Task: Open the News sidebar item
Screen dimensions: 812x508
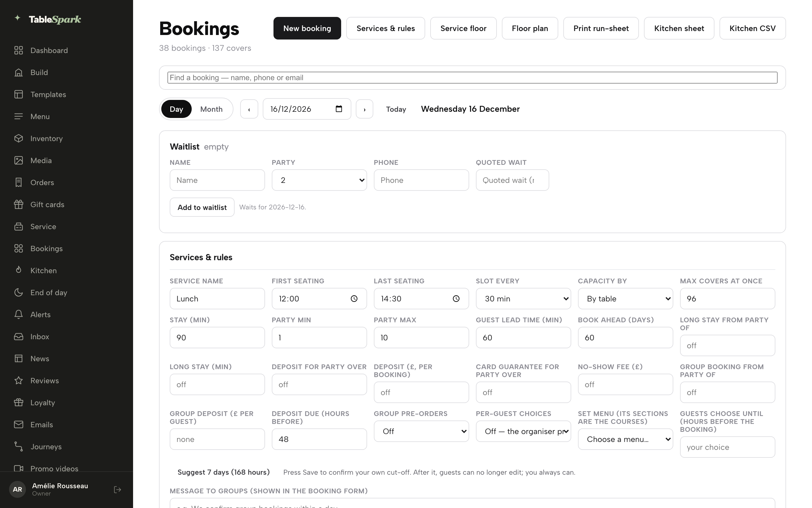Action: tap(67, 358)
